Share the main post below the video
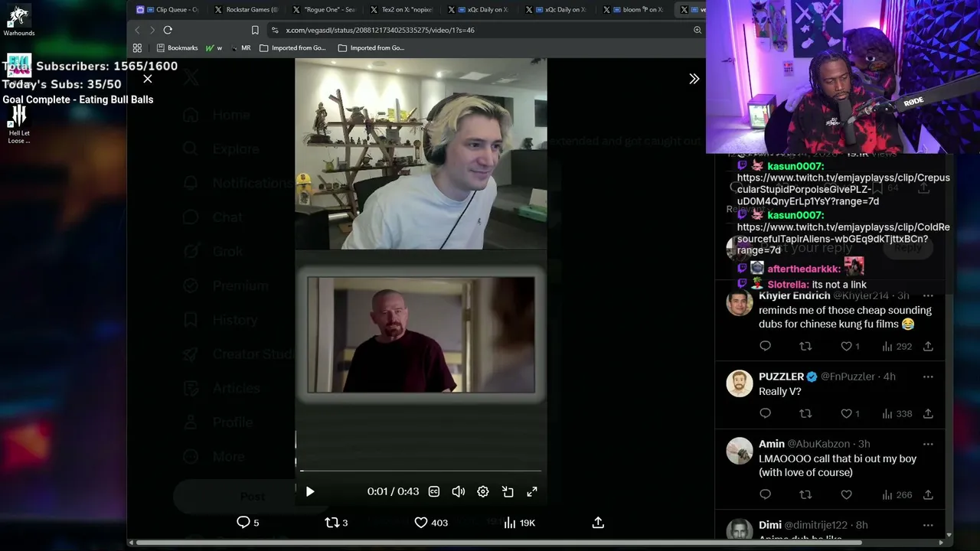 pyautogui.click(x=598, y=523)
